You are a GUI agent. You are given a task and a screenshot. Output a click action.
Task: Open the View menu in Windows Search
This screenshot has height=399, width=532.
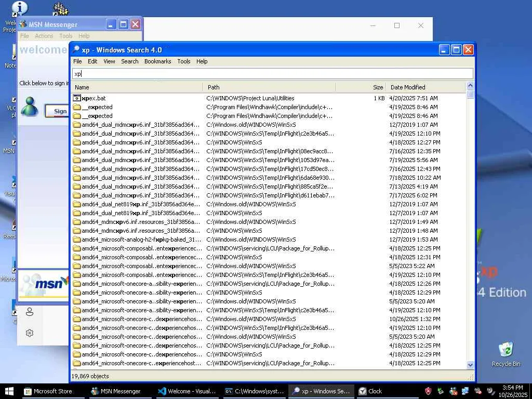(109, 61)
